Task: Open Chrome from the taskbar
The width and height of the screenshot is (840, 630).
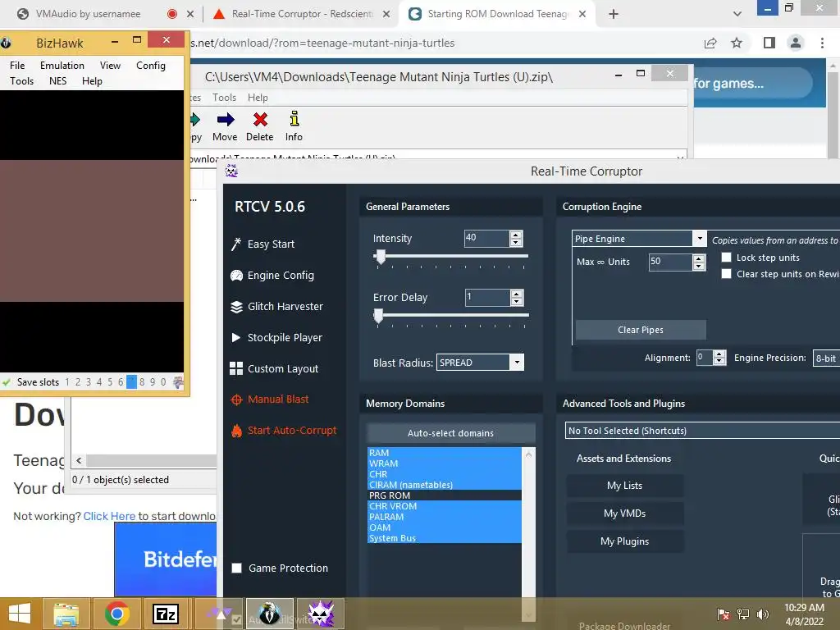Action: (116, 614)
